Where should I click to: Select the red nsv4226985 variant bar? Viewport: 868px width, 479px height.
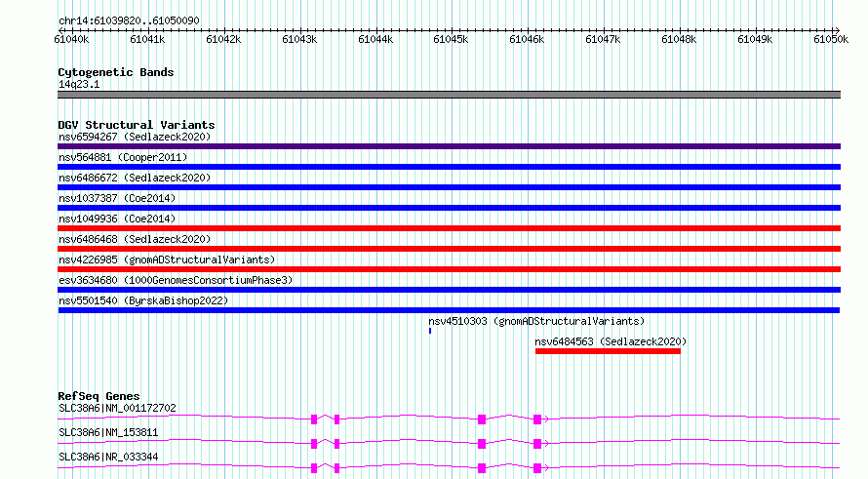tap(449, 269)
